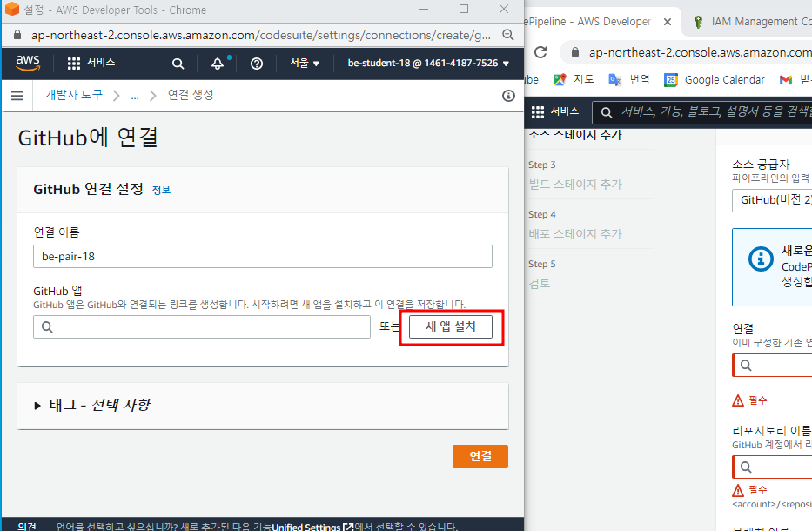
Task: Click the AWS logo in popup window
Action: pyautogui.click(x=28, y=63)
